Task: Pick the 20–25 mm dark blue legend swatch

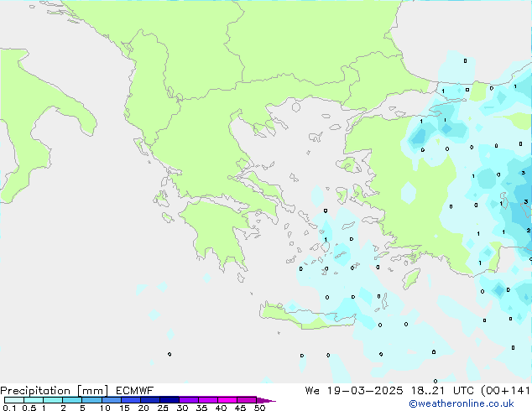Action: pyautogui.click(x=150, y=400)
